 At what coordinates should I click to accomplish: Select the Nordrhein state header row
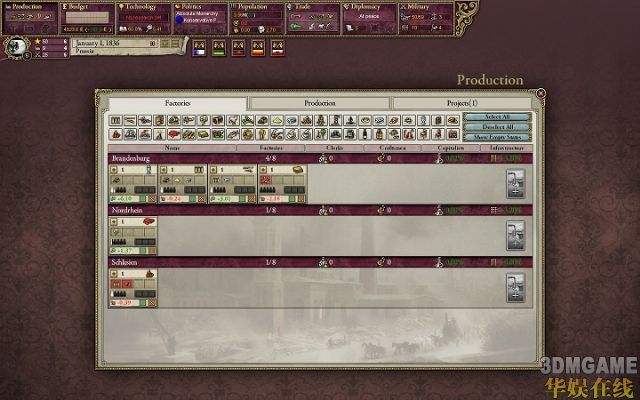coord(320,210)
